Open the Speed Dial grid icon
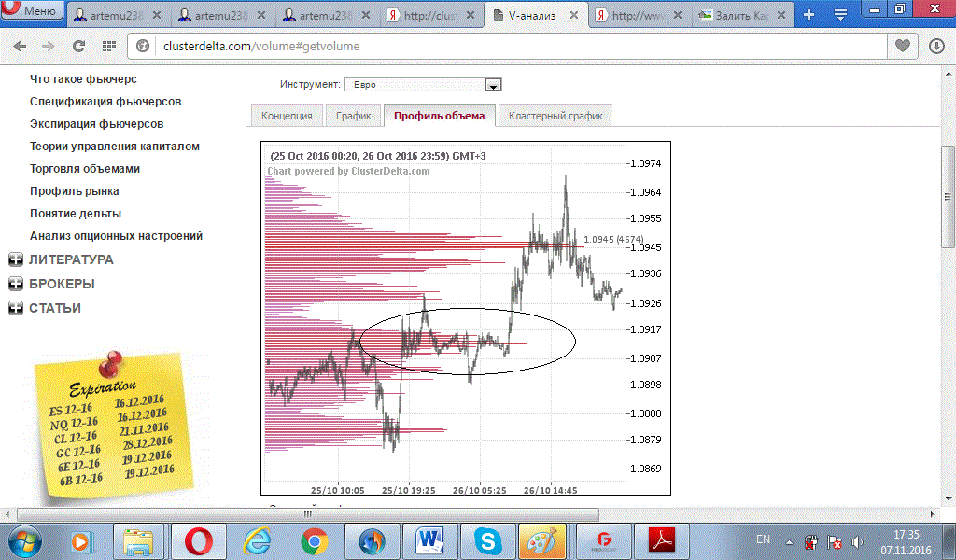Screen dimensions: 956x560 109,47
